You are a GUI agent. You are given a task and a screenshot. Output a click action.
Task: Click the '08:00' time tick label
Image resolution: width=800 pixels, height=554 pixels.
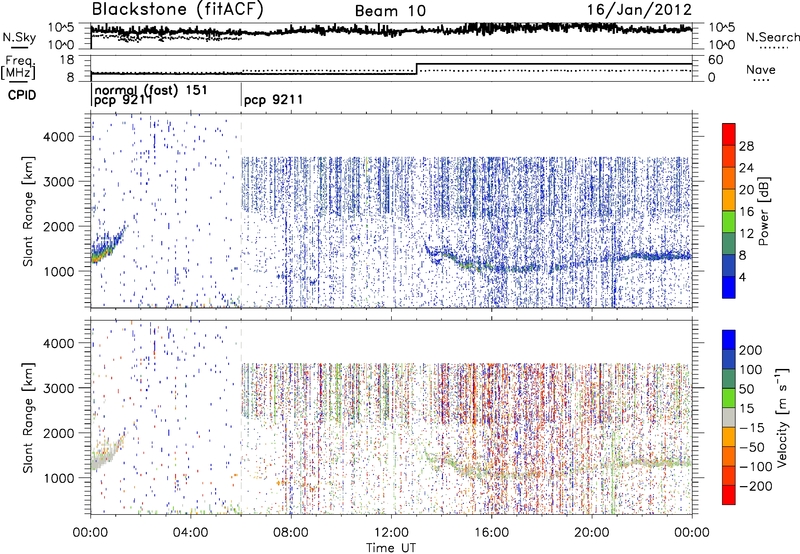291,533
